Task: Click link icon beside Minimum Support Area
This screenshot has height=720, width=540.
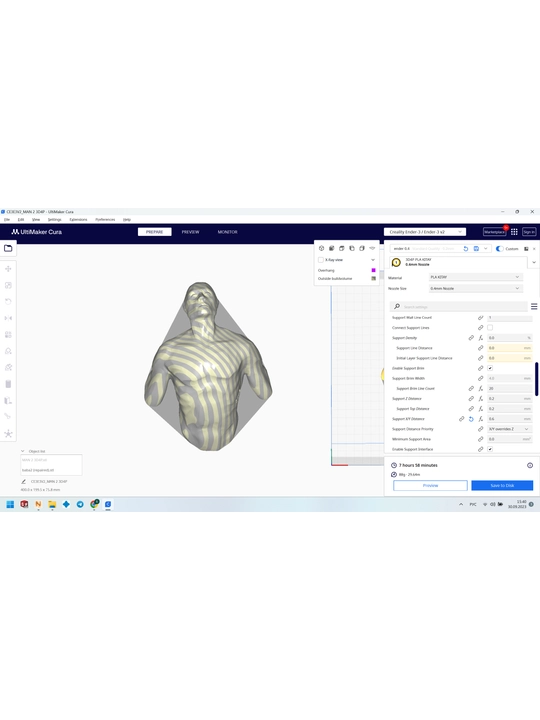Action: (x=480, y=439)
